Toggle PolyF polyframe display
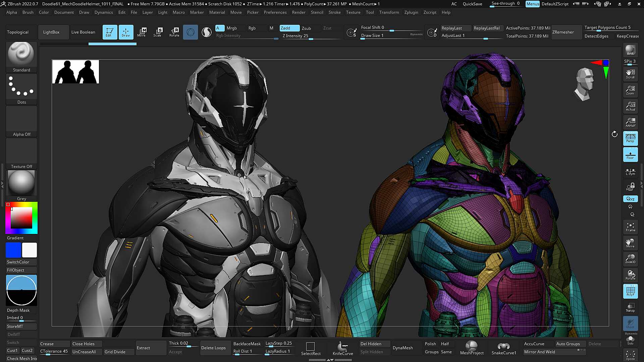 [630, 291]
